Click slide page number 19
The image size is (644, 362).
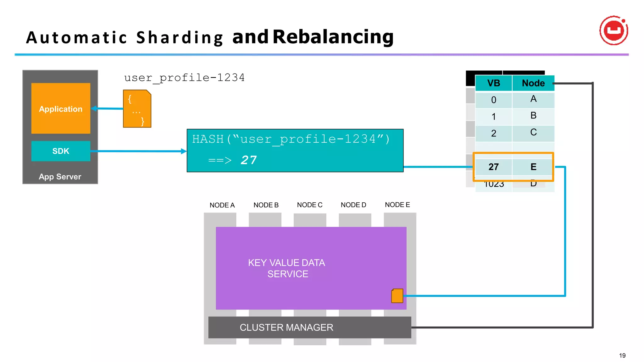[622, 355]
